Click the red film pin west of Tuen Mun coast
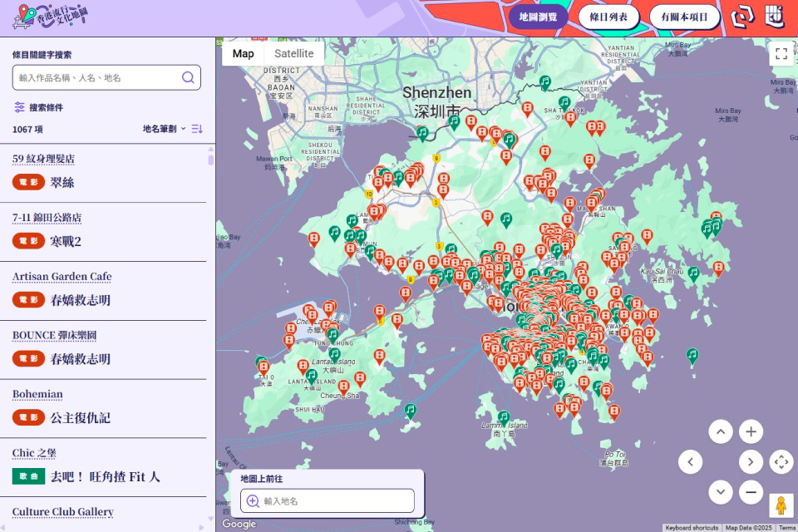Screen dimensions: 798x532 pyautogui.click(x=314, y=239)
